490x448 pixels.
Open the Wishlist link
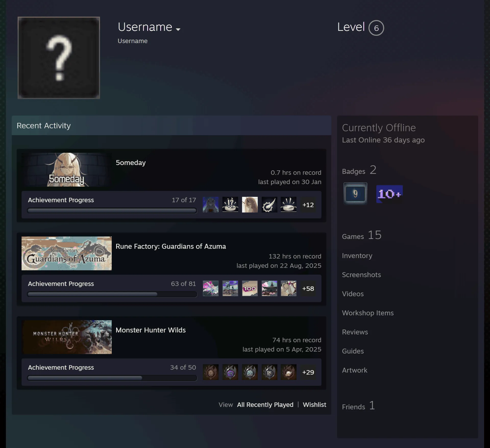tap(314, 405)
